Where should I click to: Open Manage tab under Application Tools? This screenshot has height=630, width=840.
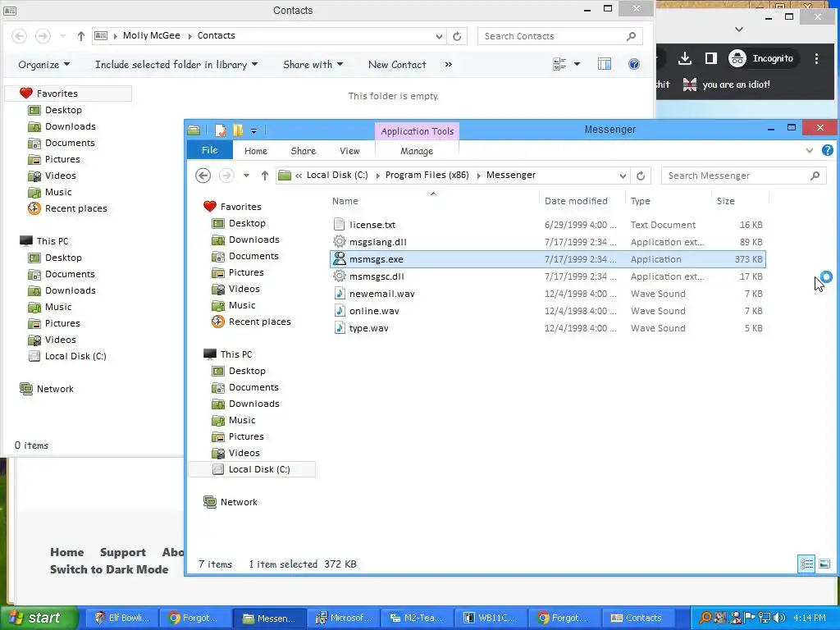[x=417, y=151]
